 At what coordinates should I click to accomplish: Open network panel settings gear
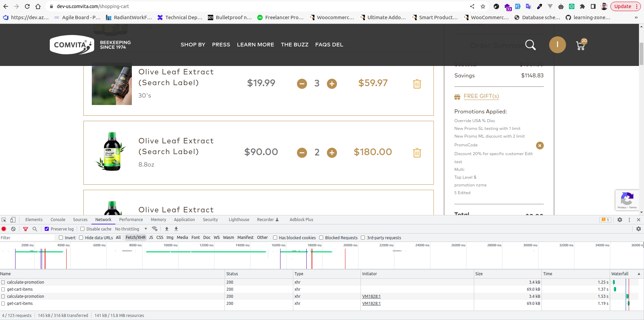coord(639,229)
